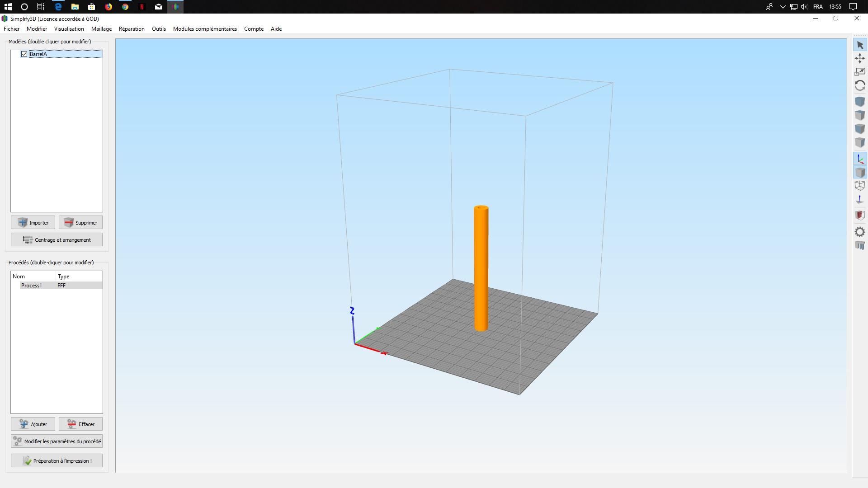Toggle the coordinate axes display icon
The width and height of the screenshot is (868, 488).
point(860,159)
